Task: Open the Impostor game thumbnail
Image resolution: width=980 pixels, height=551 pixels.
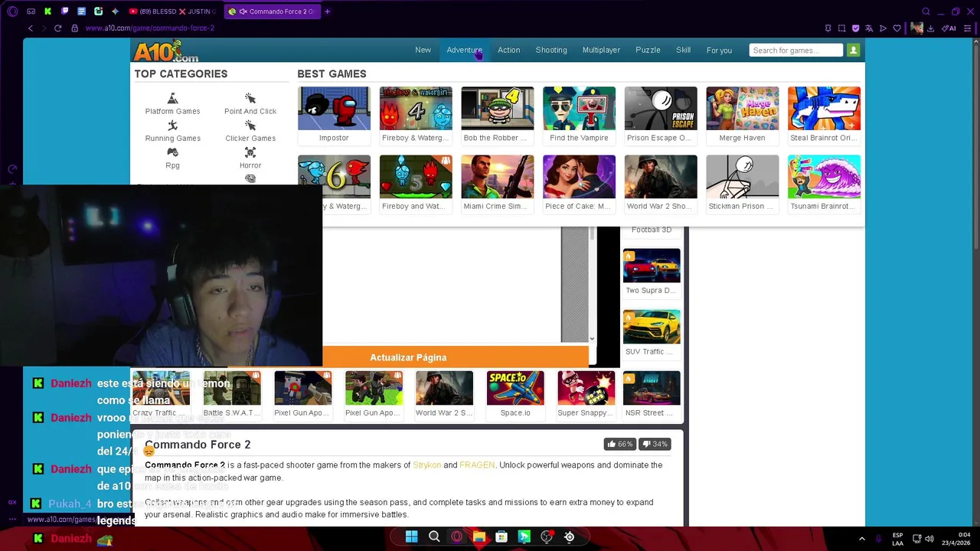Action: tap(334, 109)
